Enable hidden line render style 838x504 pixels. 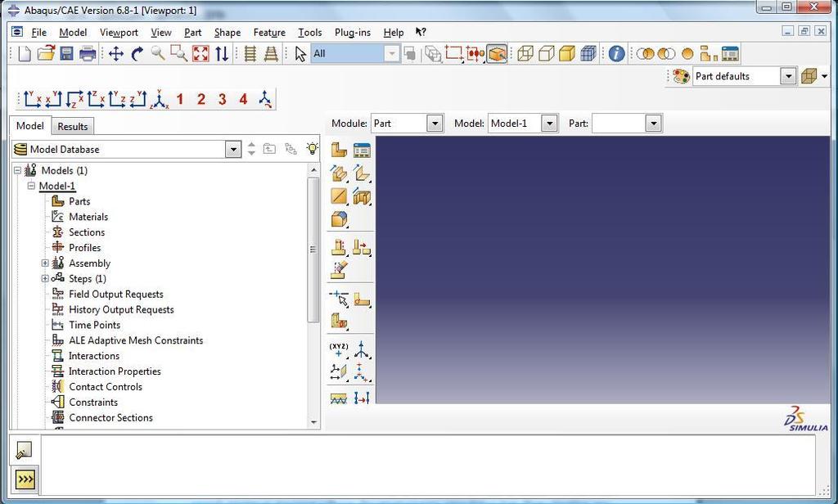point(546,53)
